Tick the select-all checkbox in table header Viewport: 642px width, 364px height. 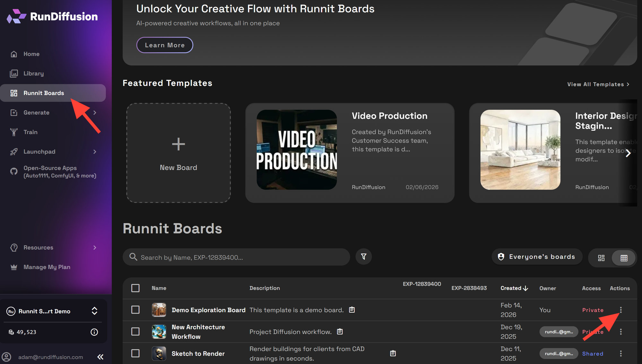(135, 288)
